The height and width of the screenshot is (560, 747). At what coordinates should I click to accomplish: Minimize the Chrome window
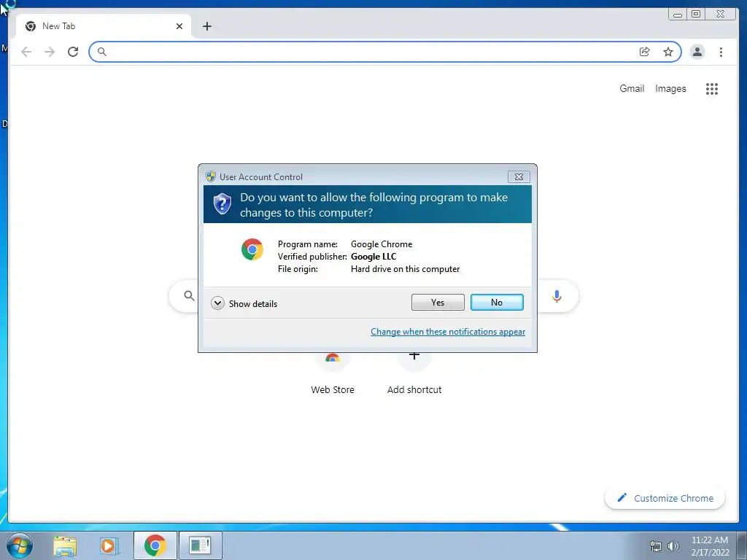[x=678, y=15]
